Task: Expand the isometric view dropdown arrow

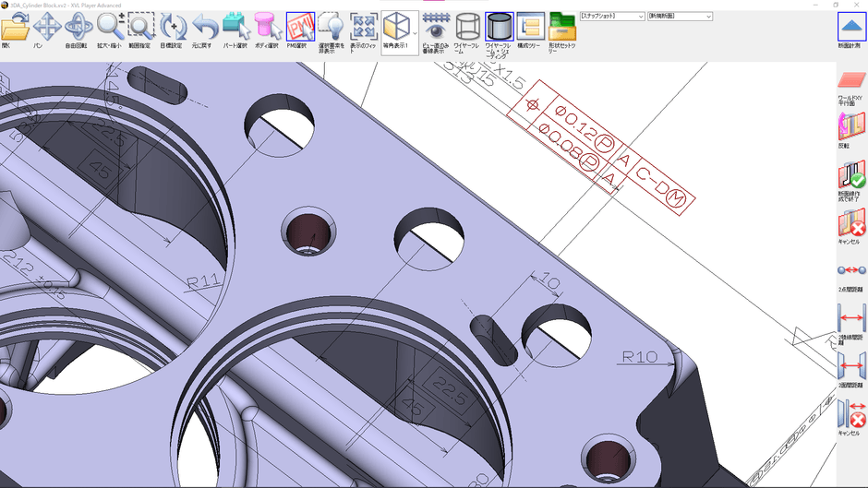Action: tap(415, 29)
